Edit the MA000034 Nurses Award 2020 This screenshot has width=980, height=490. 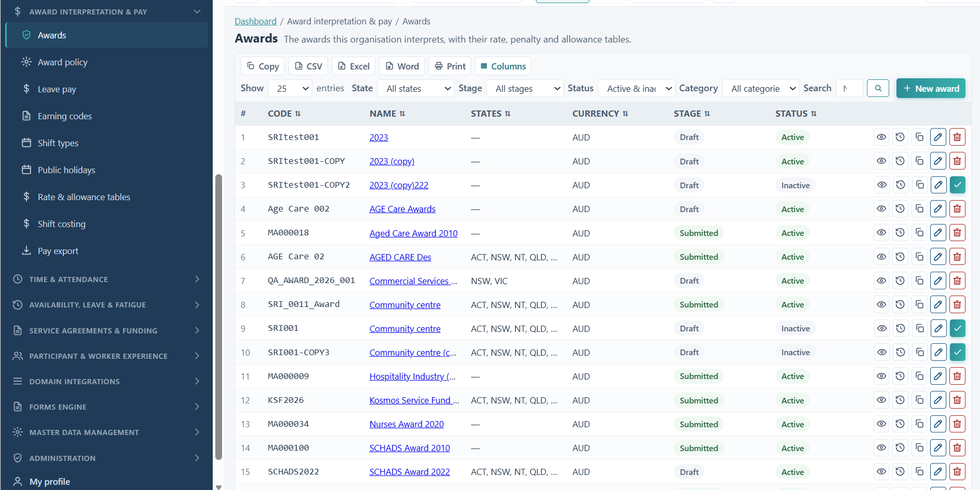(x=938, y=424)
